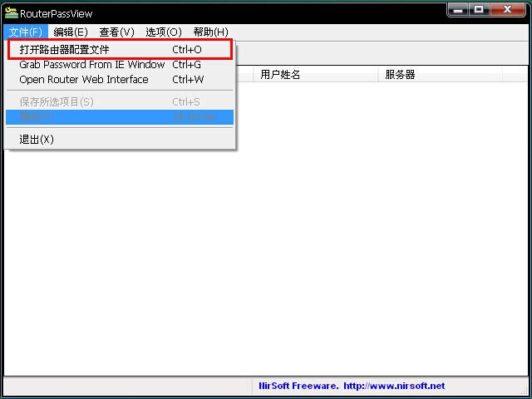Image resolution: width=532 pixels, height=399 pixels.
Task: Click the empty left status bar pane
Action: point(125,386)
